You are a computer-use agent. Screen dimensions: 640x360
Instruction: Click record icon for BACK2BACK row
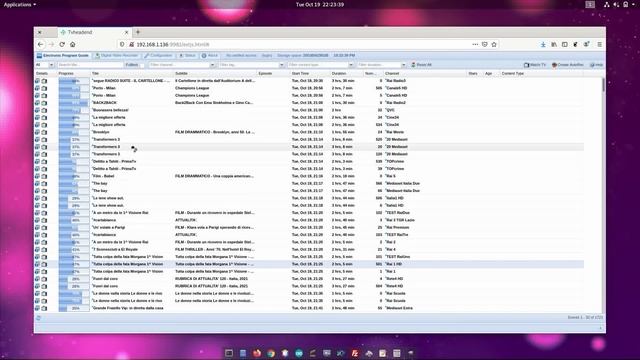tap(44, 103)
